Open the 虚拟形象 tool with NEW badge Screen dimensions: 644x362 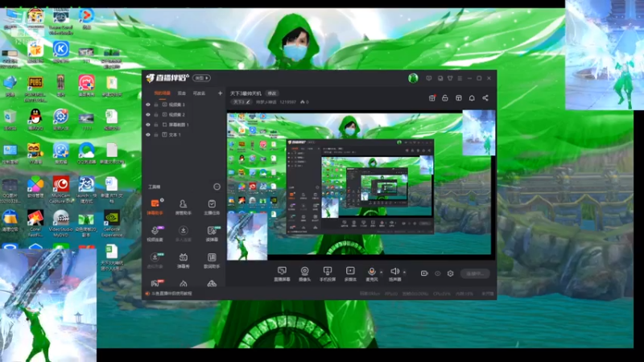155,260
